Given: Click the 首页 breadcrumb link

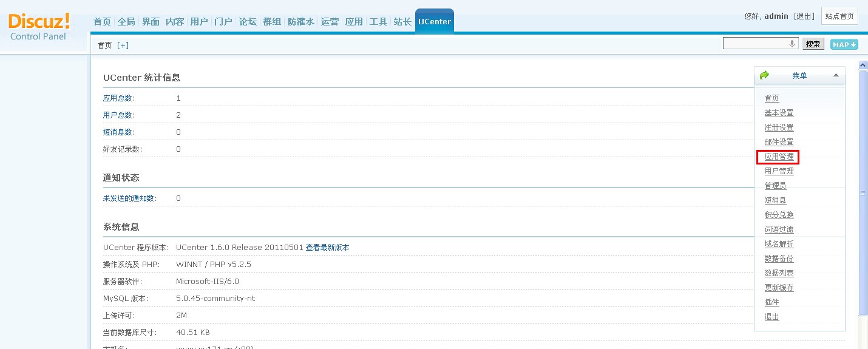Looking at the screenshot, I should pos(105,46).
